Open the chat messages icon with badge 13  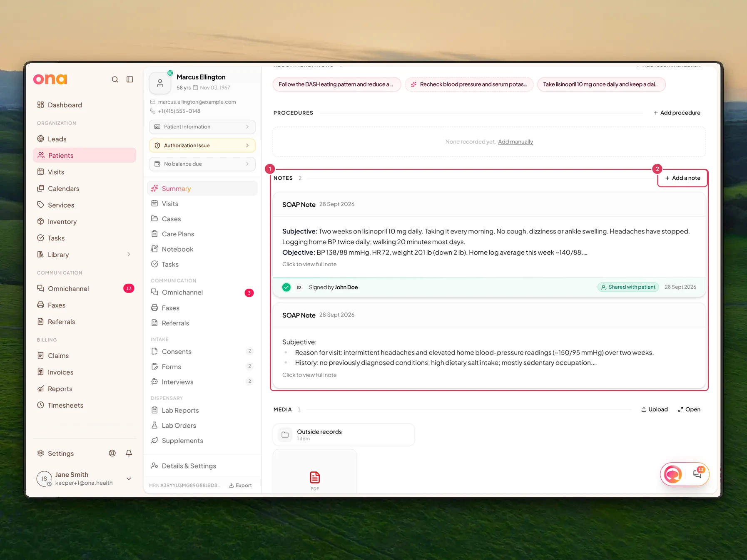click(x=698, y=473)
